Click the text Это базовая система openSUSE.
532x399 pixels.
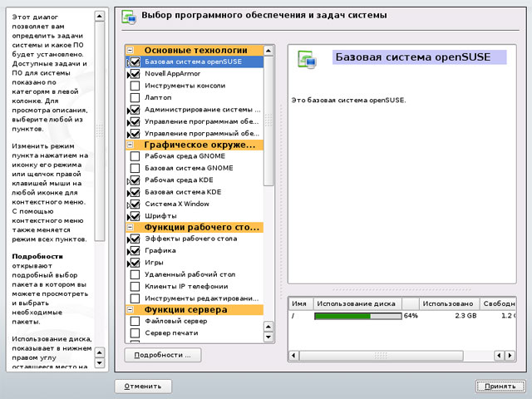(x=349, y=100)
